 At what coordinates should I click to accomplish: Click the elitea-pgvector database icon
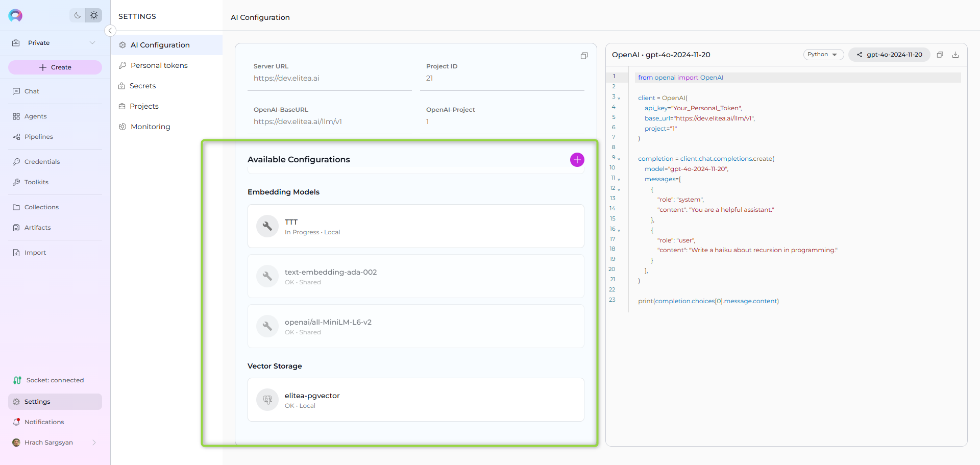coord(267,400)
